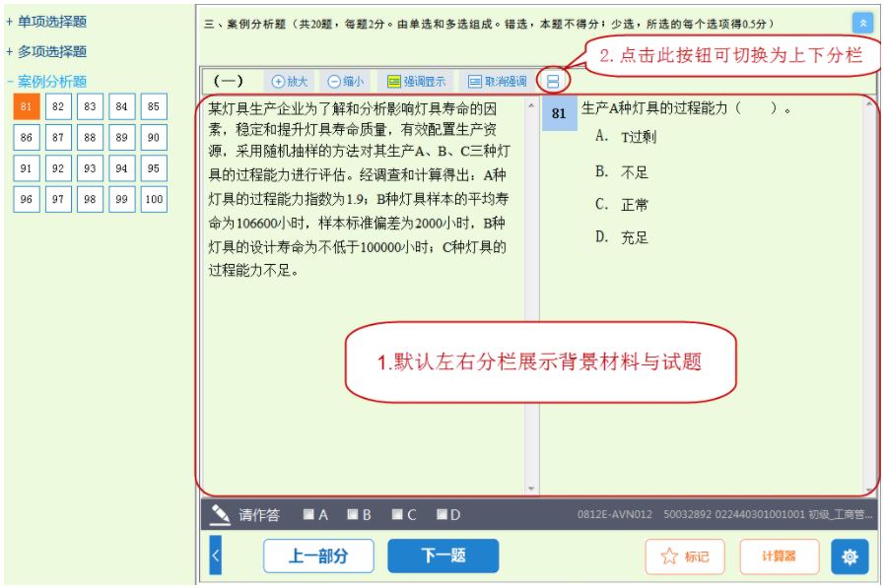Jump to question 82
The width and height of the screenshot is (885, 588).
click(58, 106)
